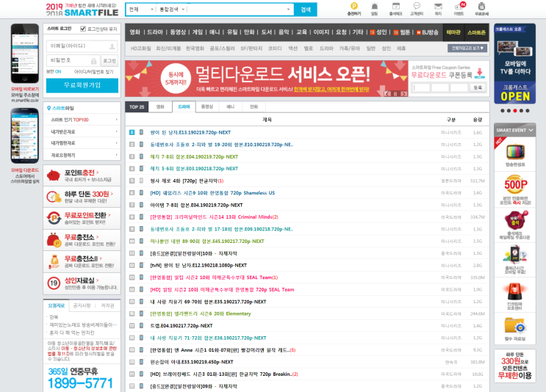Open the Criminal Minds season 14 entry
Viewport: 546px width, 392px height.
pos(214,217)
